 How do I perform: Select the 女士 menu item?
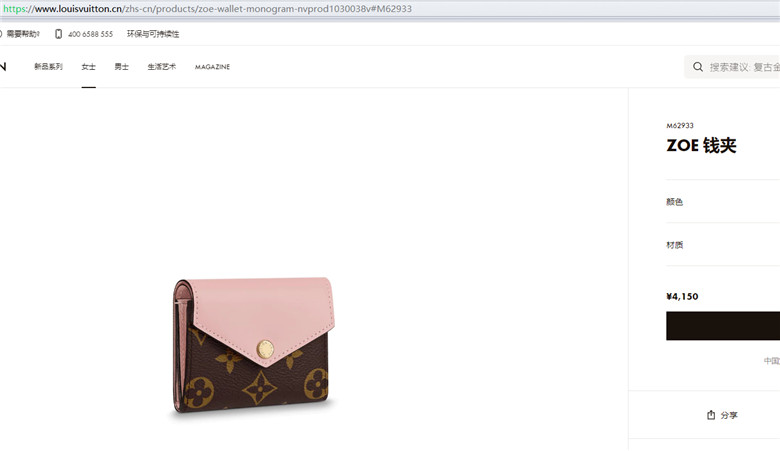tap(89, 67)
